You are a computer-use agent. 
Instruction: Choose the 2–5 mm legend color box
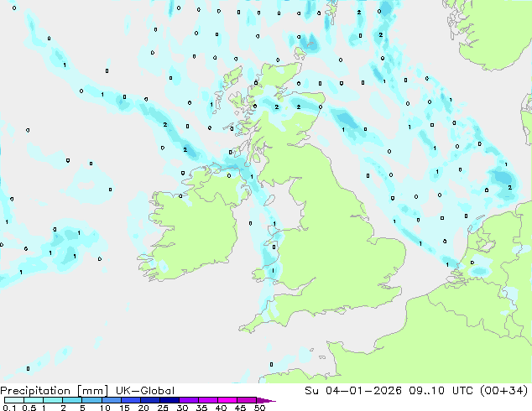click(72, 400)
